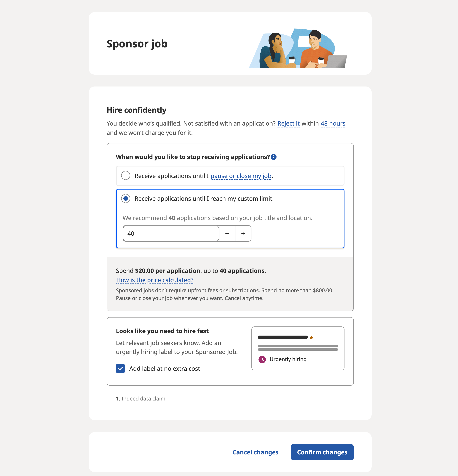This screenshot has width=458, height=476.
Task: Click the '48 hours' underlined link
Action: tap(333, 123)
